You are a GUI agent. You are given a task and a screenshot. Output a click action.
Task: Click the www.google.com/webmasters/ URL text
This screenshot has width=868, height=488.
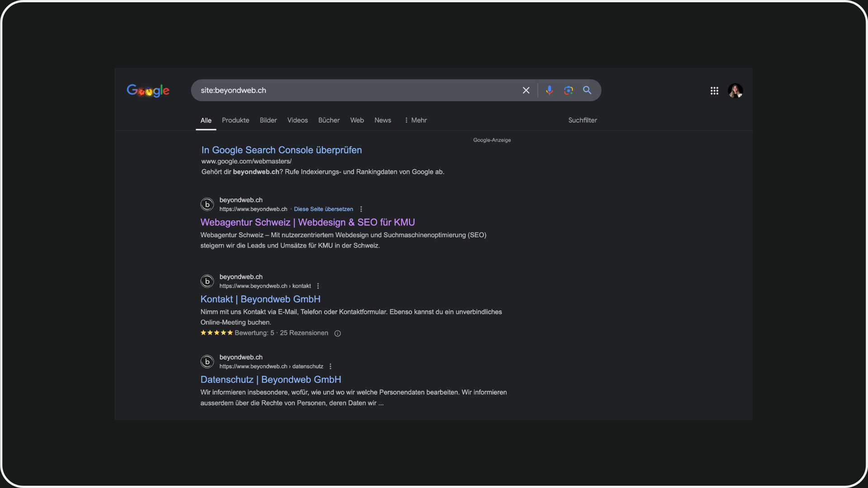pyautogui.click(x=246, y=161)
